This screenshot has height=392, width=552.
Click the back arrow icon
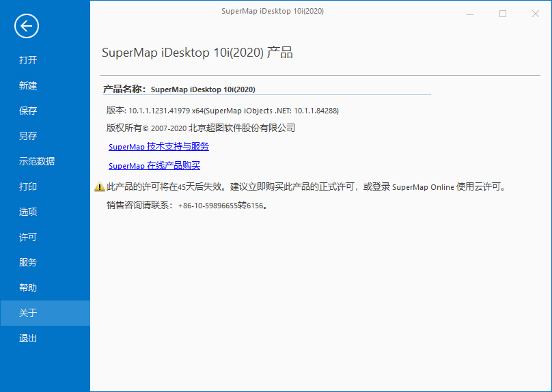pos(26,26)
